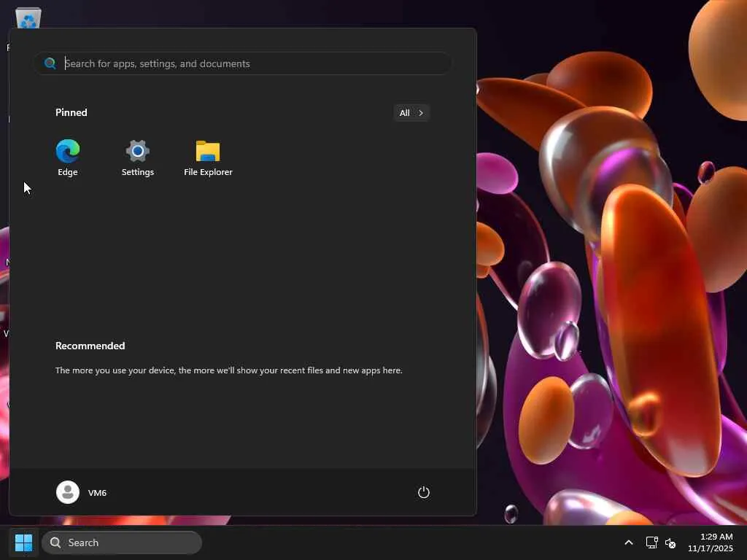The width and height of the screenshot is (747, 560).
Task: Open the VM6 user account menu
Action: 82,492
